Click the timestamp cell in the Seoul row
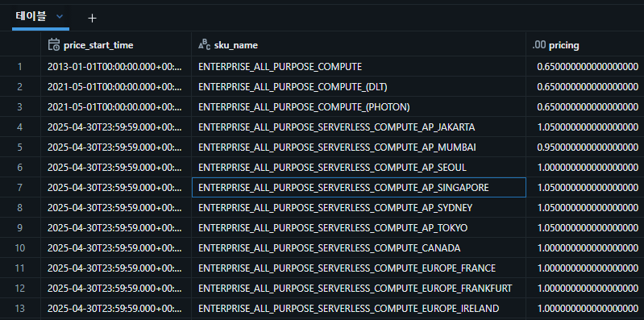 [116, 167]
